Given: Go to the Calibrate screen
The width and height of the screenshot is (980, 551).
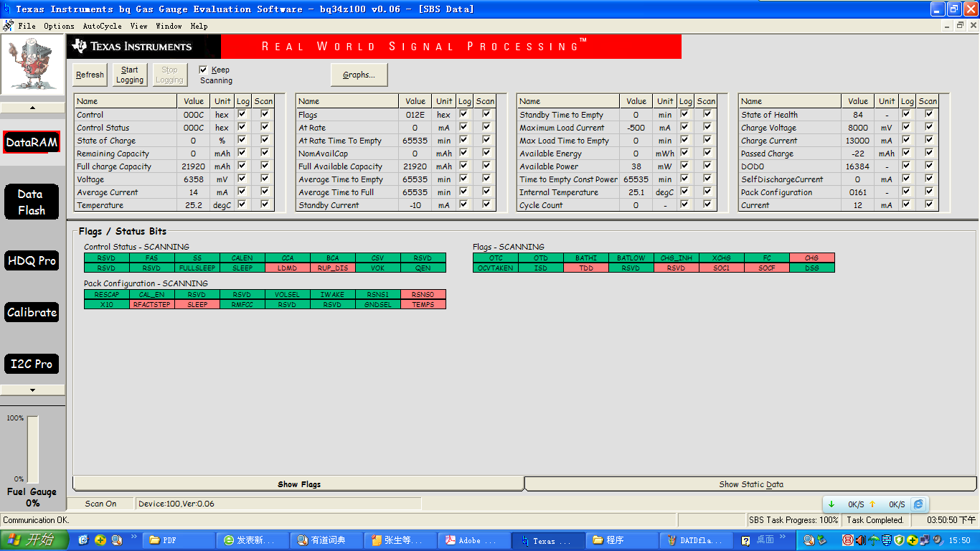Looking at the screenshot, I should click(32, 312).
